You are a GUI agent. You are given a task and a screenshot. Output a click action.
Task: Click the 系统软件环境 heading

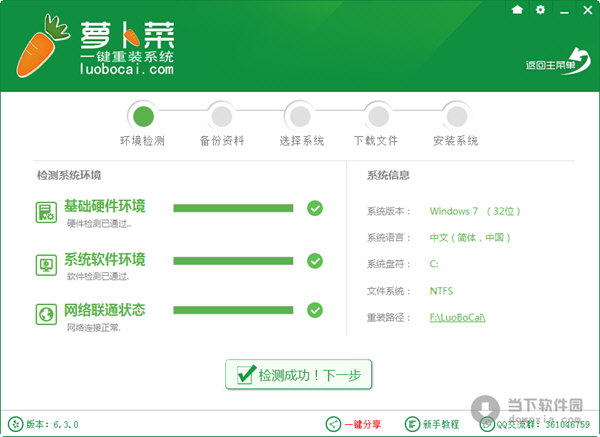[x=104, y=259]
